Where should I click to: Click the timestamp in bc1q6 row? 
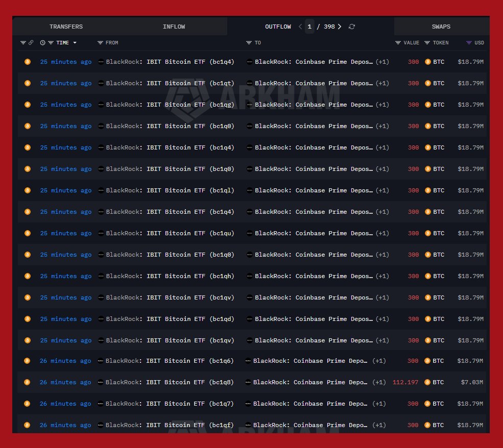[x=65, y=361]
